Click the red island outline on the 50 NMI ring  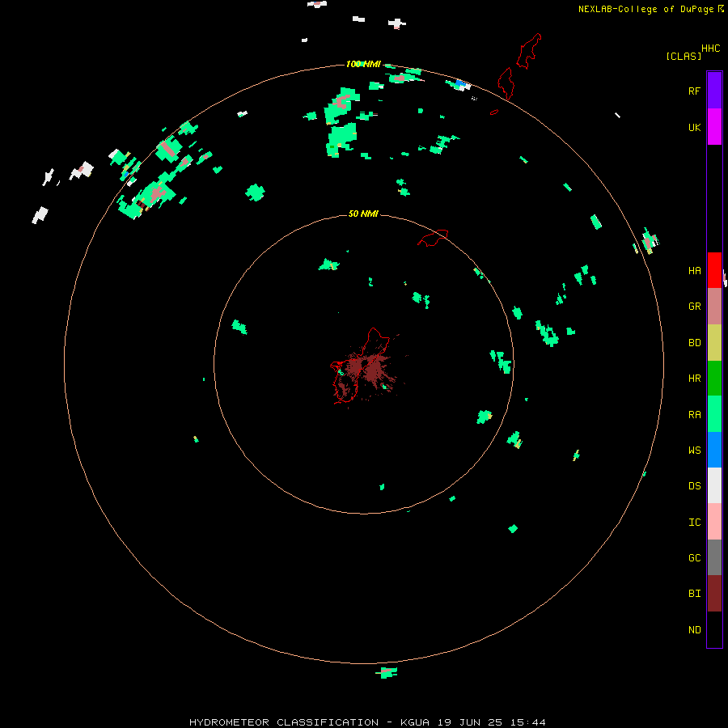pos(434,238)
